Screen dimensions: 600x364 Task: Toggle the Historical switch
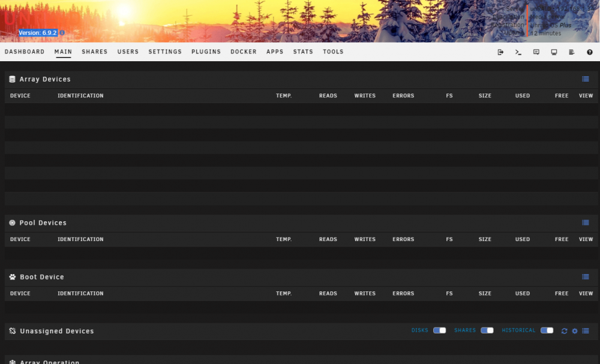tap(547, 330)
